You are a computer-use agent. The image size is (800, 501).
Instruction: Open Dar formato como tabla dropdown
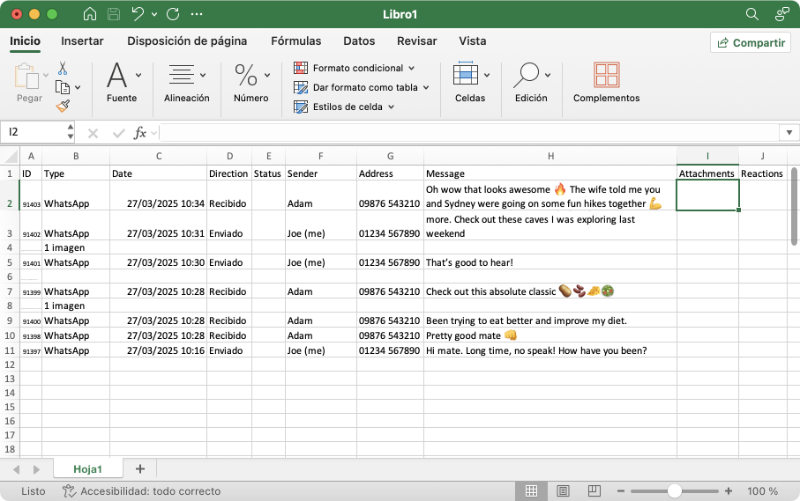point(361,87)
